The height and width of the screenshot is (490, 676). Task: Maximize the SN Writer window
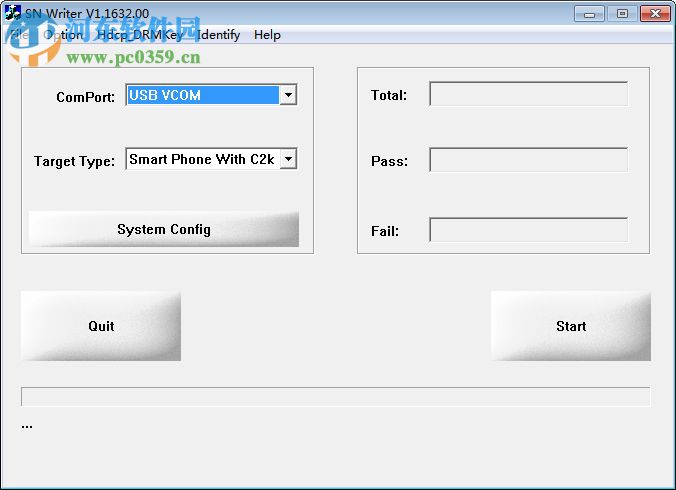click(622, 14)
